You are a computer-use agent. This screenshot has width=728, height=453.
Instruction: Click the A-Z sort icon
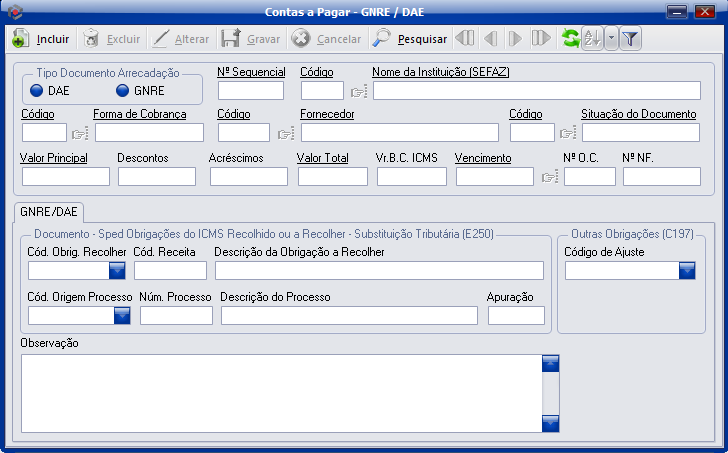coord(591,39)
